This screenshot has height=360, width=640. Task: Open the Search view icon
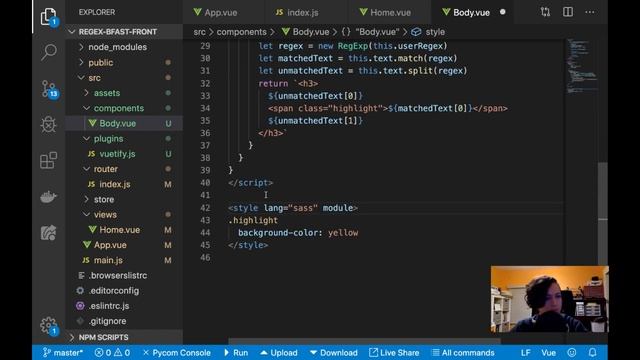coord(49,53)
